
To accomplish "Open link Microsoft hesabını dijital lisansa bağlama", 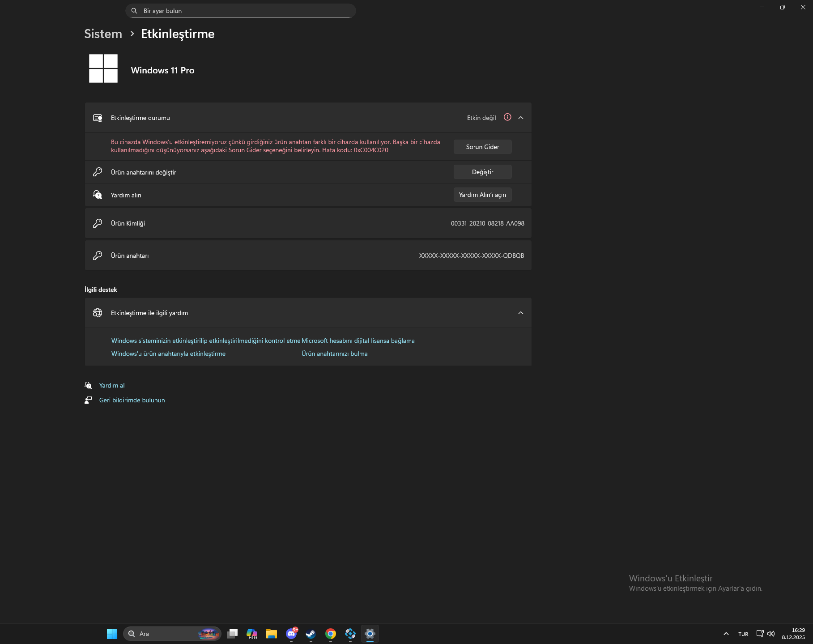I will click(x=358, y=341).
